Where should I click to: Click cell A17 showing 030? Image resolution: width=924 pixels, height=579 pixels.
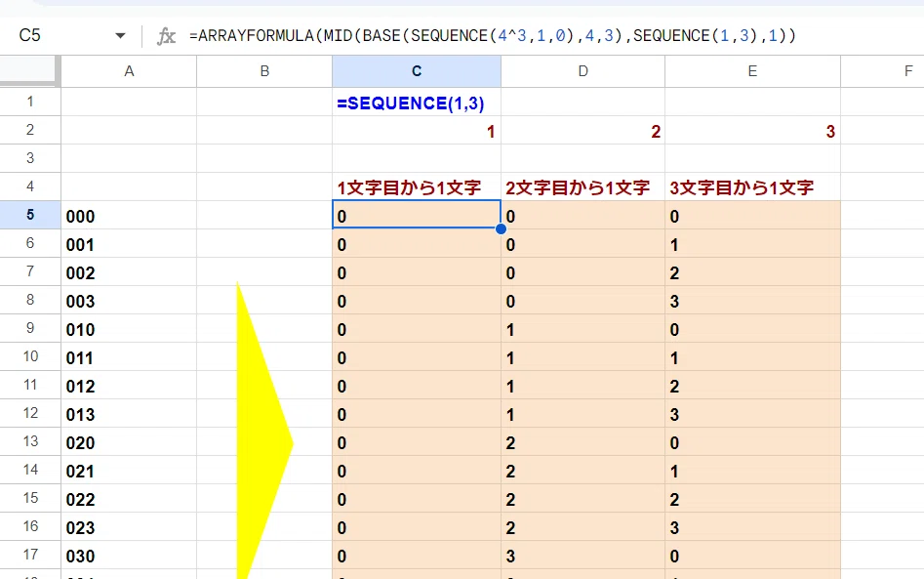tap(129, 555)
